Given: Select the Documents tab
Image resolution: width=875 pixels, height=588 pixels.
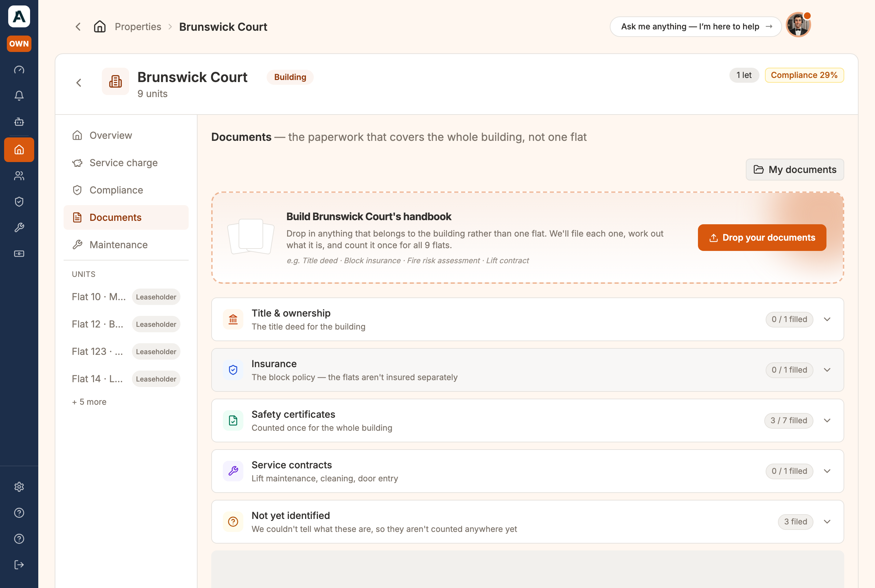Looking at the screenshot, I should click(126, 217).
